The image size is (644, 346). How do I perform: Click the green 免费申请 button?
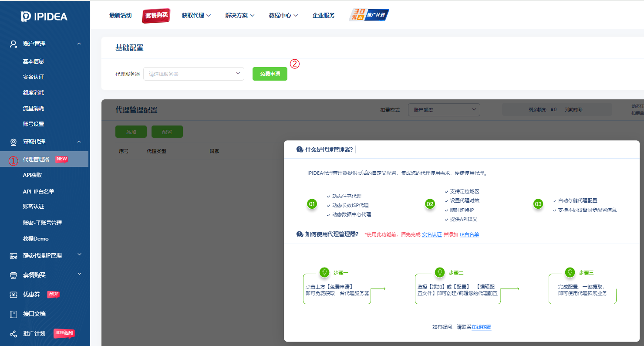[x=270, y=74]
